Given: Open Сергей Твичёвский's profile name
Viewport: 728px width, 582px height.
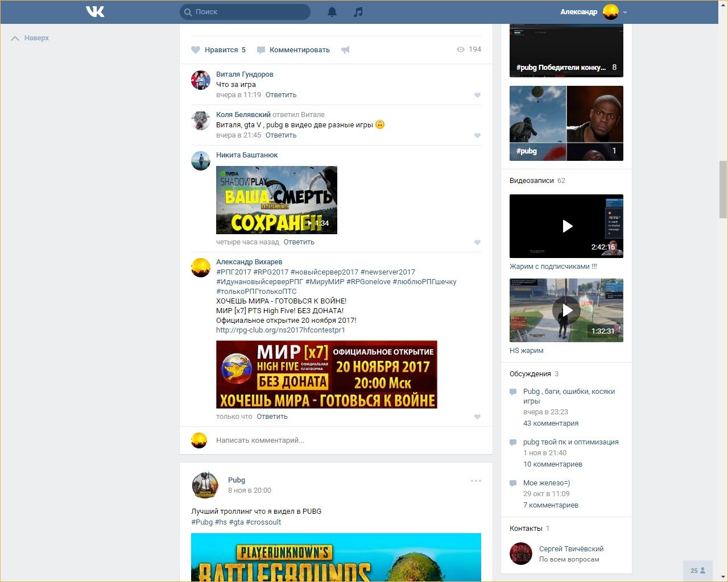Looking at the screenshot, I should click(x=572, y=549).
